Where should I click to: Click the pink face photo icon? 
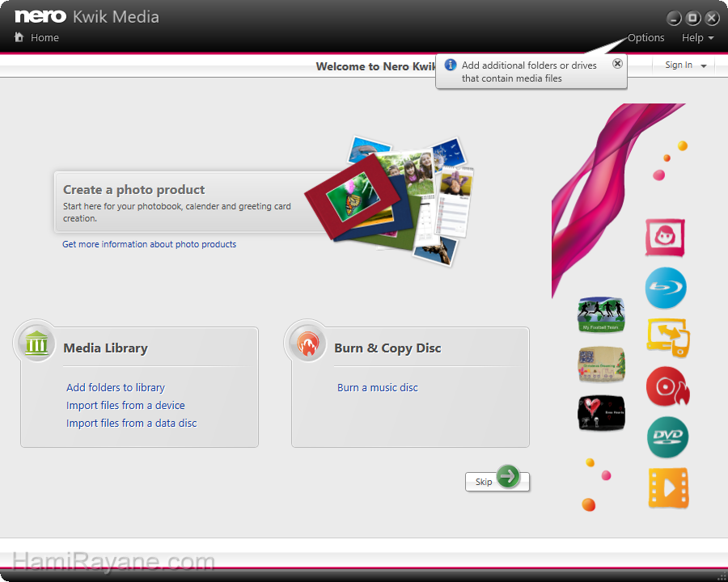click(665, 238)
